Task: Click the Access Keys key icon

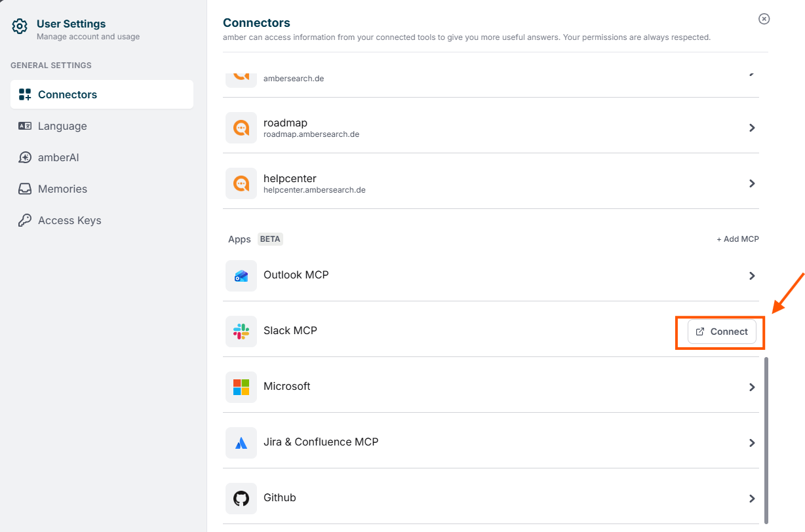Action: click(25, 220)
